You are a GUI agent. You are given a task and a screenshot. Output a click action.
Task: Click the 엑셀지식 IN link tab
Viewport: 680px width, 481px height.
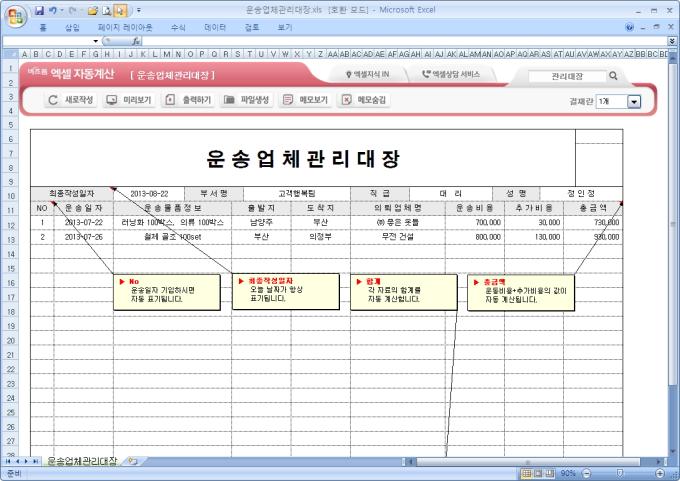pos(368,75)
